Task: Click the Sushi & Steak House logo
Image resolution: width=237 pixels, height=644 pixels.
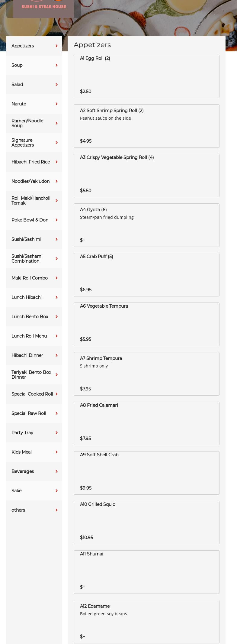Action: point(43,7)
